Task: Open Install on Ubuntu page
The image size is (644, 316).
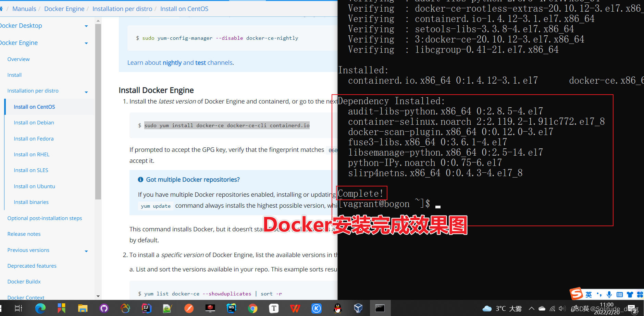Action: coord(34,186)
